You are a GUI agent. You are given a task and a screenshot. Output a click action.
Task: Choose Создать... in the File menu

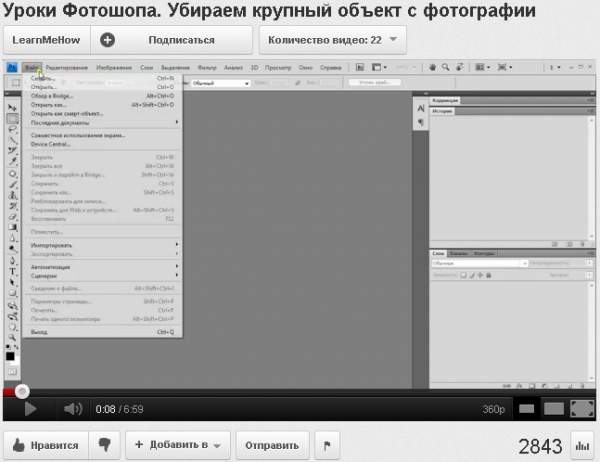pos(103,78)
